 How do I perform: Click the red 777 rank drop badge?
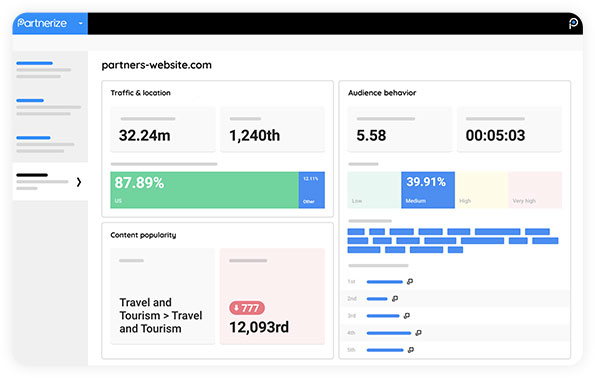[x=247, y=308]
